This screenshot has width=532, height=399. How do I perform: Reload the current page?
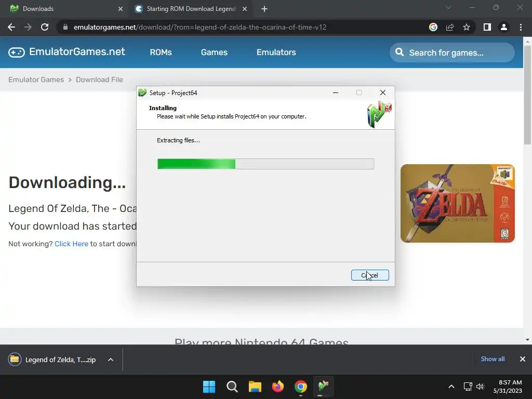[45, 27]
